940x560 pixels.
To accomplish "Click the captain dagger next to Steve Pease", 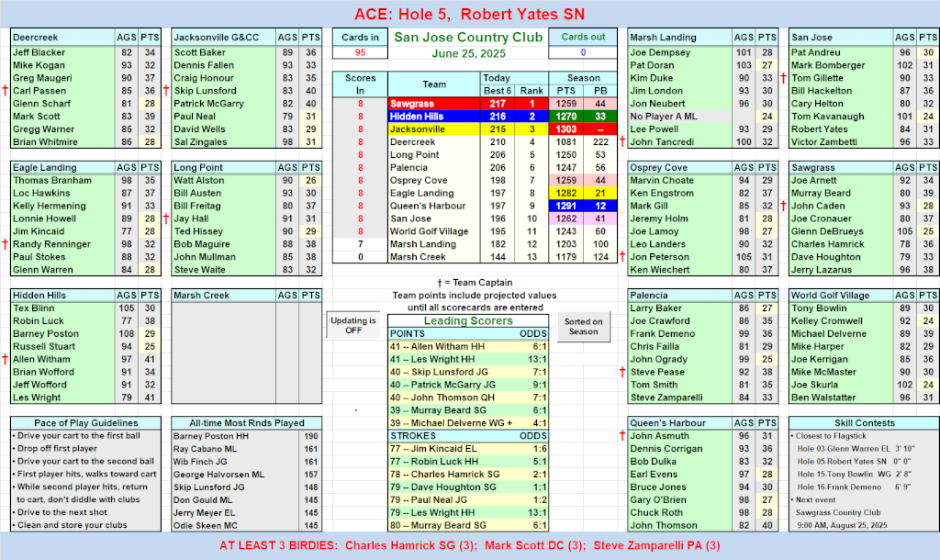I will pos(622,373).
